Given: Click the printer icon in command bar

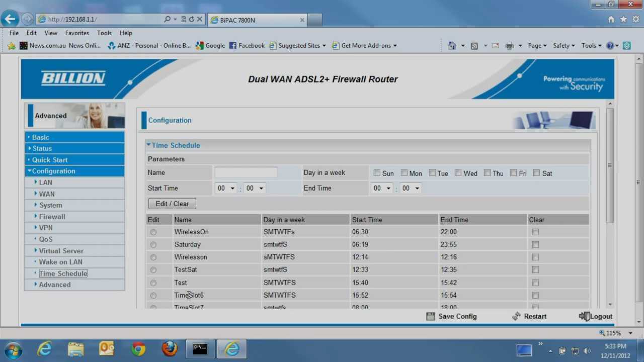Looking at the screenshot, I should tap(509, 46).
